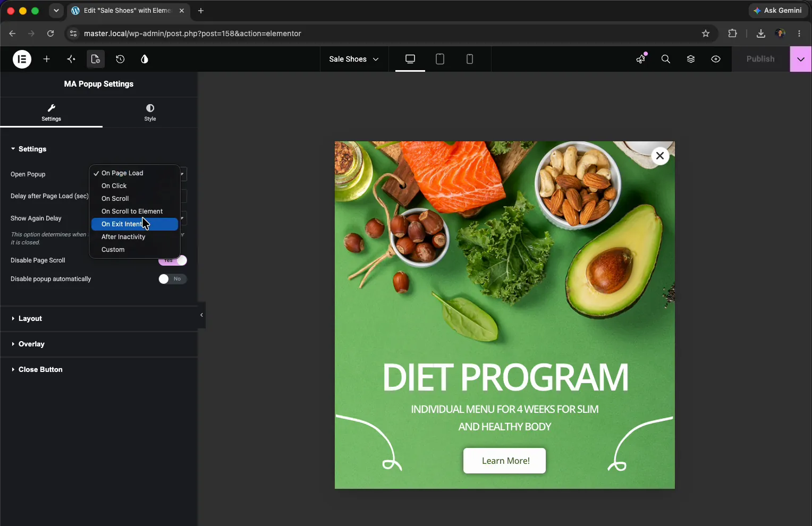This screenshot has height=526, width=812.
Task: Open the Publish options arrow dropdown
Action: (801, 59)
